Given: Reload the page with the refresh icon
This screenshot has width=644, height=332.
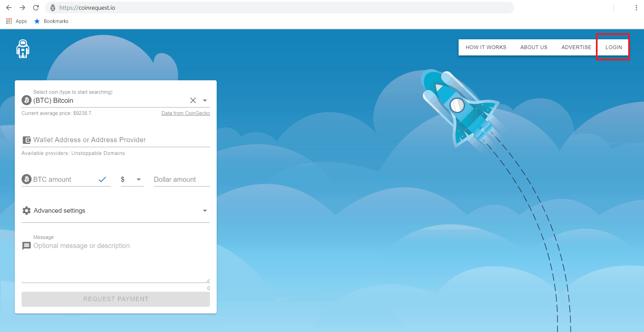Looking at the screenshot, I should (36, 8).
